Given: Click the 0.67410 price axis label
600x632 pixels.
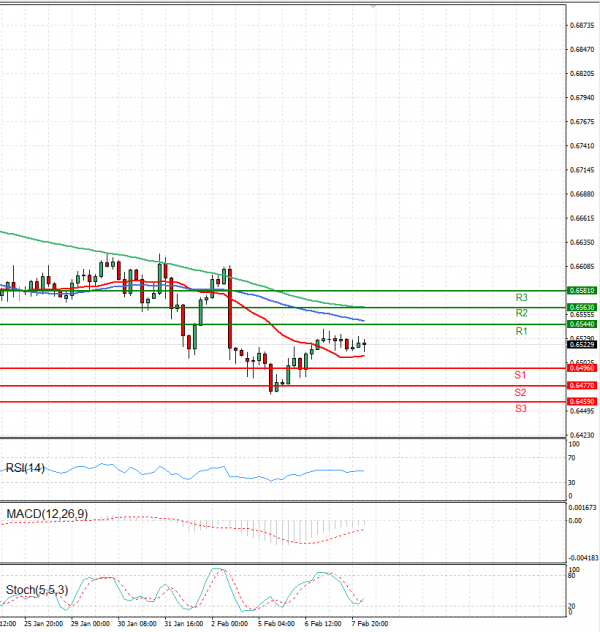Looking at the screenshot, I should 582,146.
